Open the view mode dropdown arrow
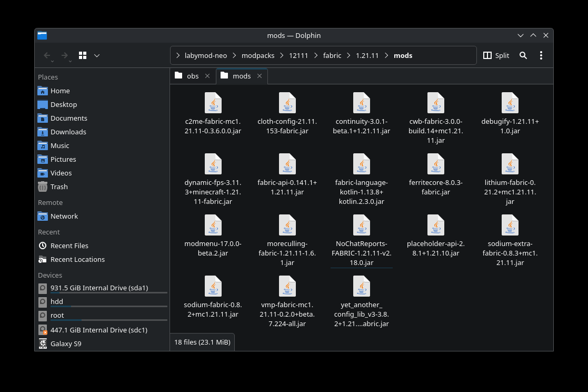This screenshot has width=588, height=392. [97, 55]
